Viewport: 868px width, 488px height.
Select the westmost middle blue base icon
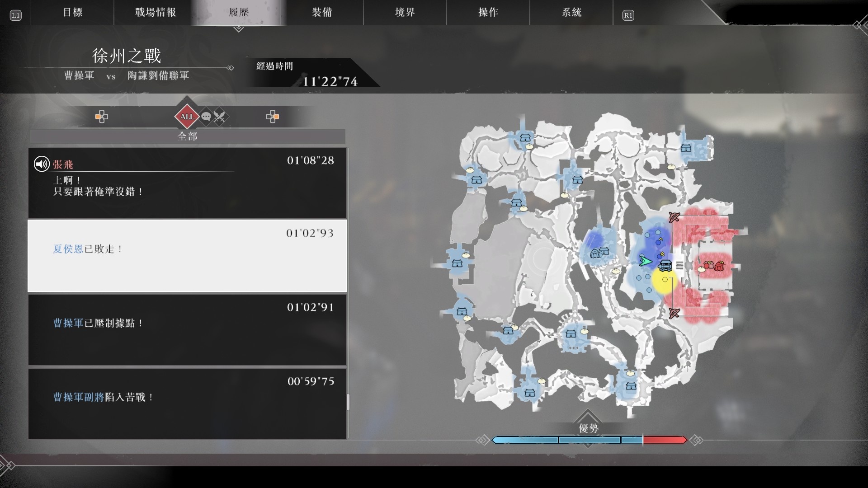[x=457, y=263]
